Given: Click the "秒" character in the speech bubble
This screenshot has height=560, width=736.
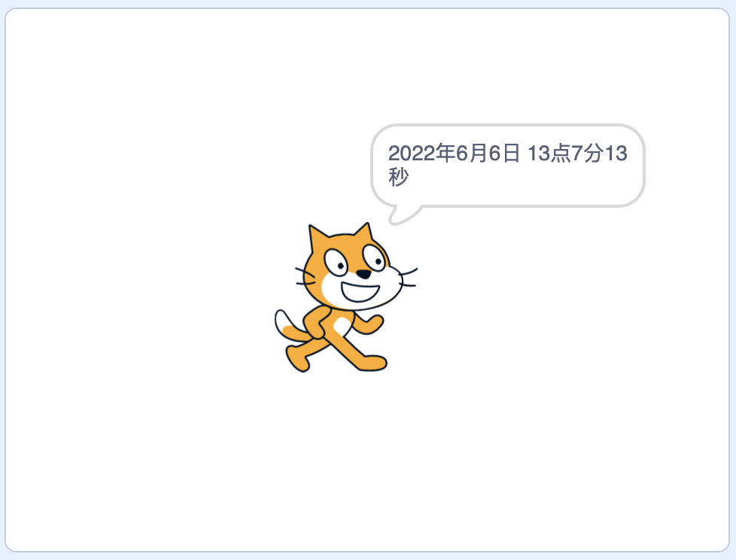Looking at the screenshot, I should click(x=399, y=176).
